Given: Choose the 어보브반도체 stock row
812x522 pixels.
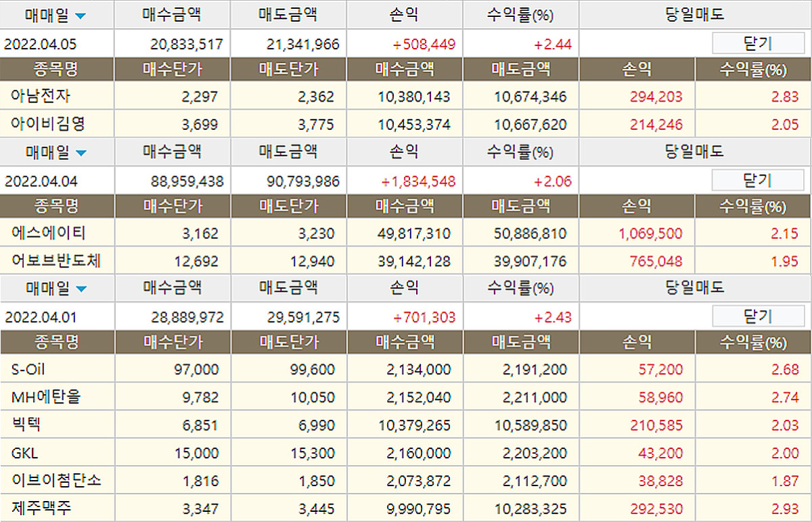Looking at the screenshot, I should (x=56, y=261).
